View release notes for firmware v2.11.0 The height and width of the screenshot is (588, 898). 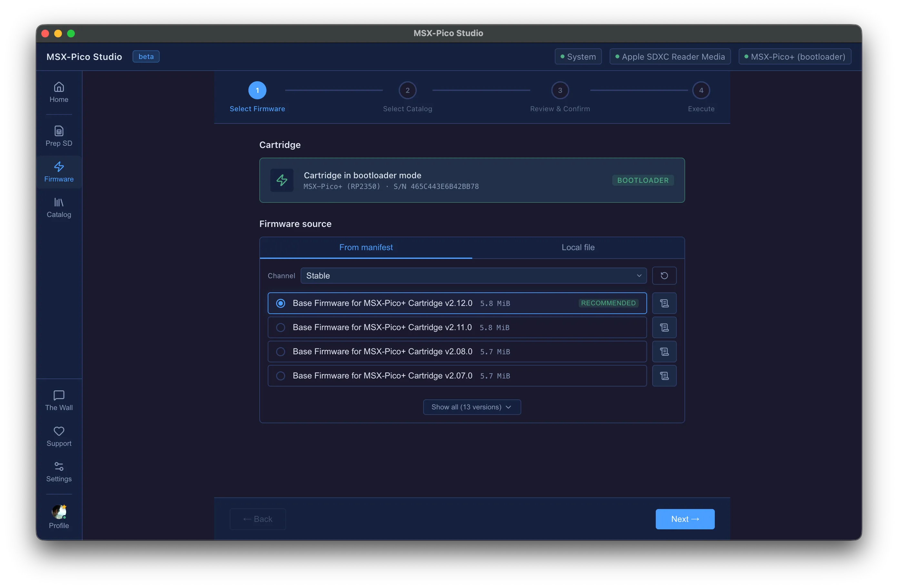[664, 328]
